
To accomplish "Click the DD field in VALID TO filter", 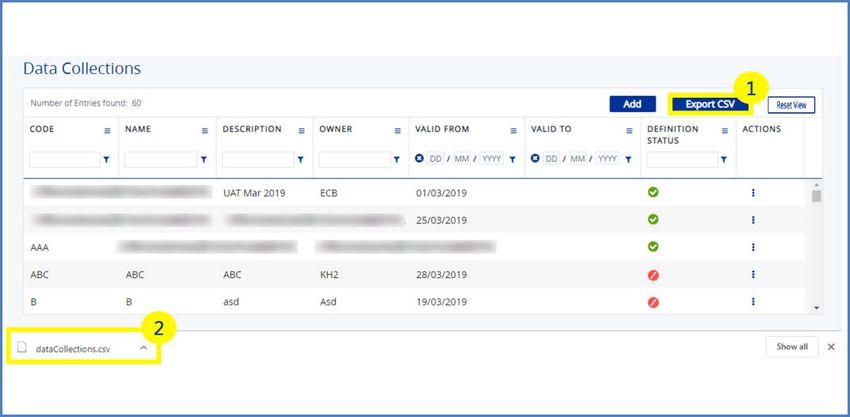I will tap(552, 159).
